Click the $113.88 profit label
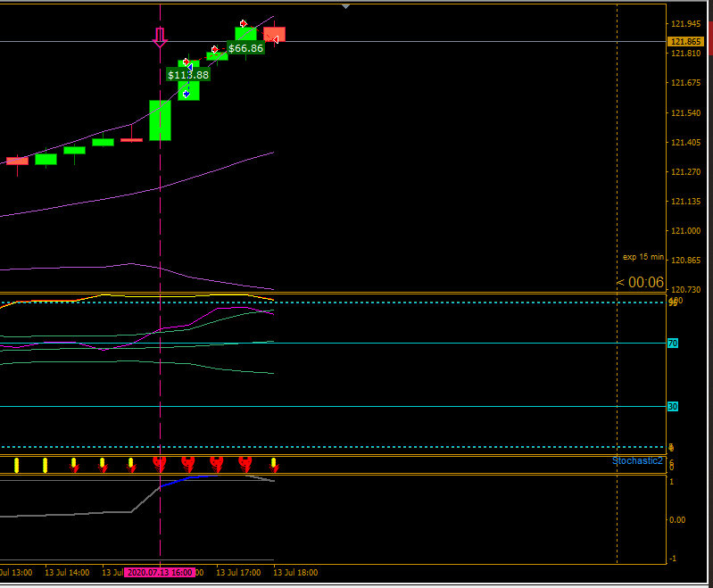The width and height of the screenshot is (713, 588). pos(188,75)
